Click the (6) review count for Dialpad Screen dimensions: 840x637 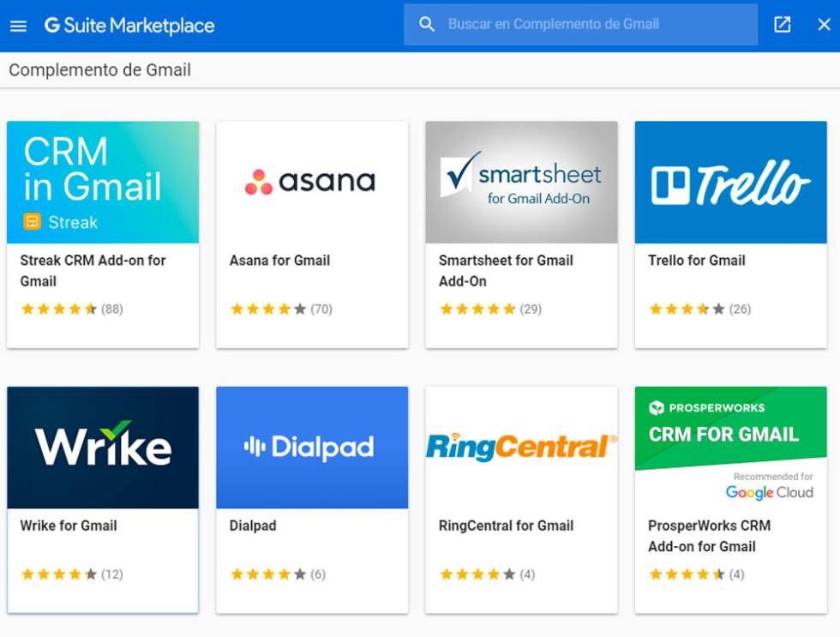(x=318, y=574)
